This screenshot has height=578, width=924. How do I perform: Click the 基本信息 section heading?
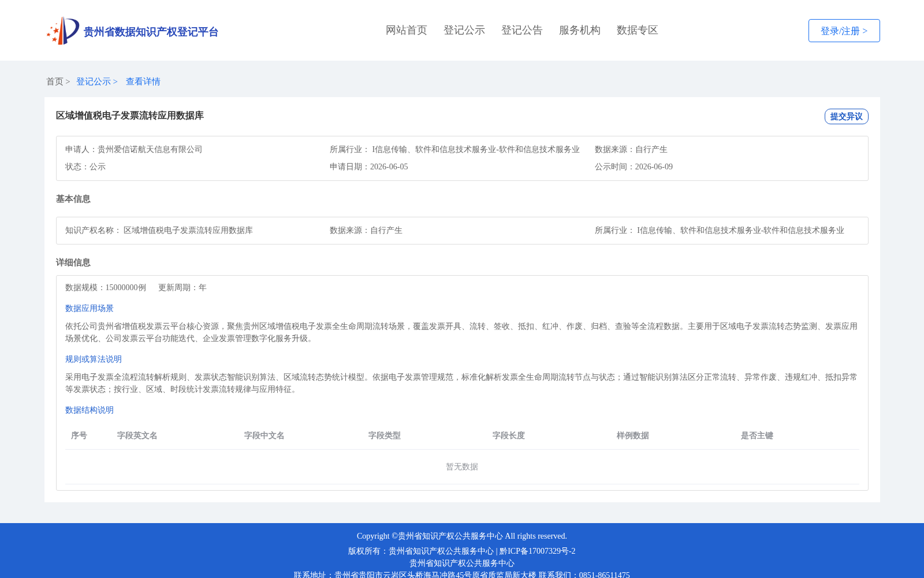73,199
